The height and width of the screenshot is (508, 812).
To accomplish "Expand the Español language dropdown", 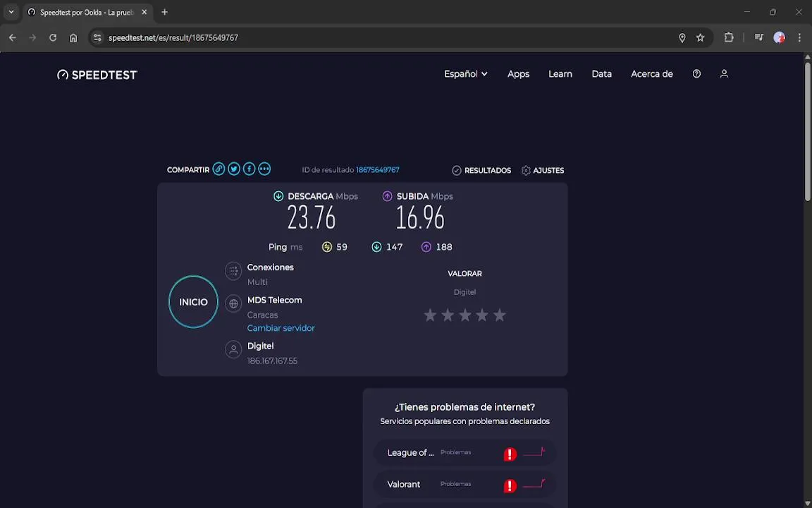I will (x=465, y=73).
